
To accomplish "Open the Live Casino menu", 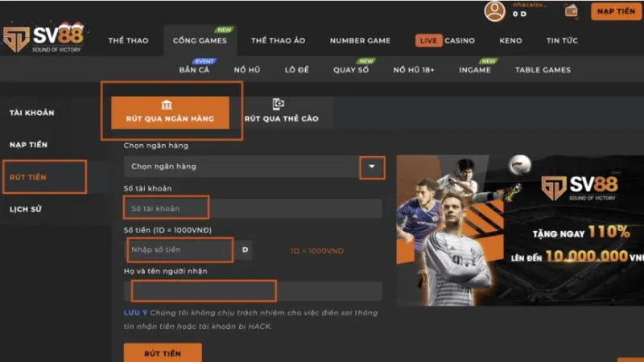I will (445, 41).
